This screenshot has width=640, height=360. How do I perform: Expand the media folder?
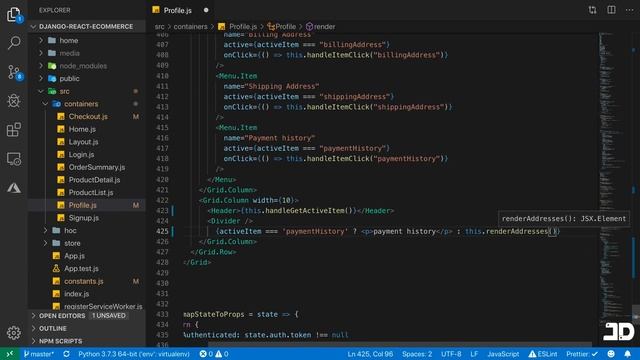[x=69, y=53]
